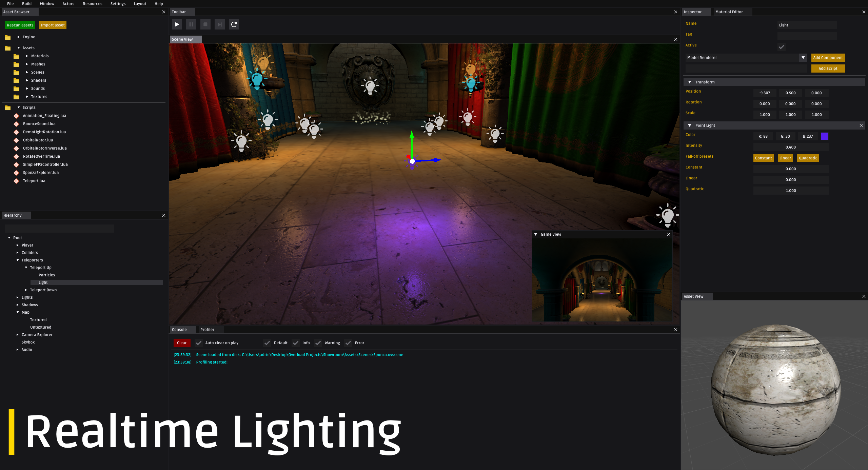
Task: Click the purple color swatch for Point Light
Action: tap(825, 136)
